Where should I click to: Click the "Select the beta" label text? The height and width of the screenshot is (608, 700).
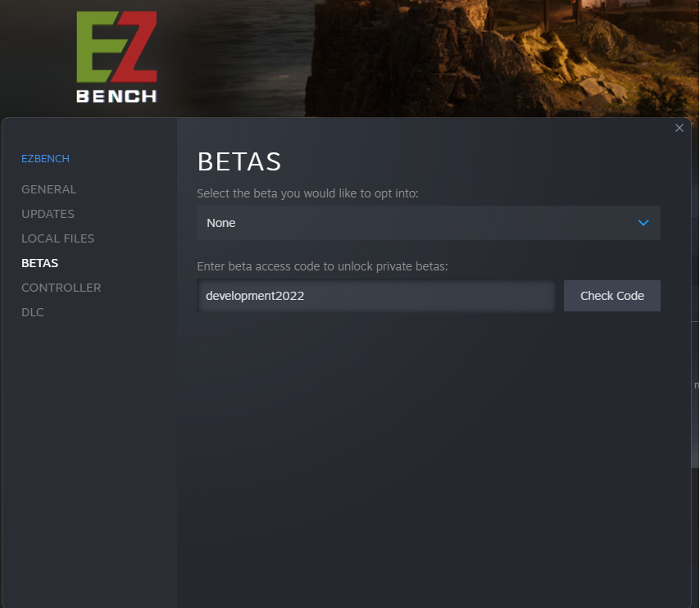tap(307, 193)
